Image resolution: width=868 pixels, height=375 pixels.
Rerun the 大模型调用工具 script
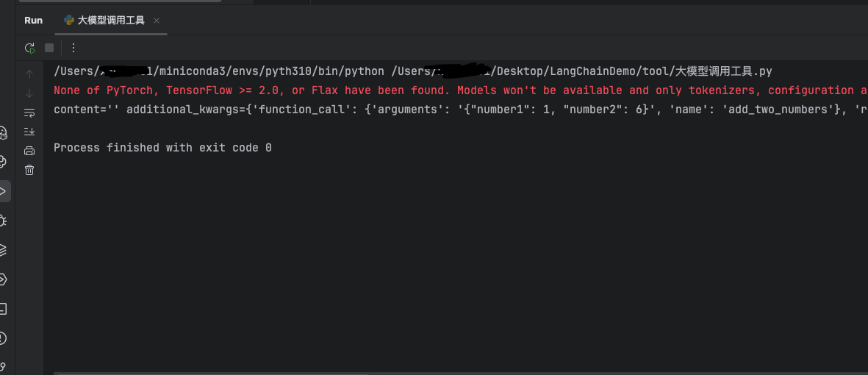30,49
